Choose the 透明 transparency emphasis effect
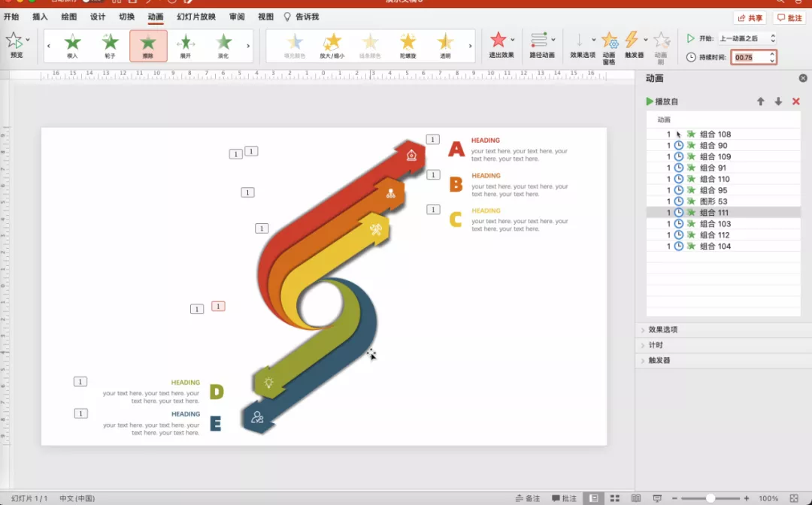This screenshot has height=505, width=812. [445, 46]
